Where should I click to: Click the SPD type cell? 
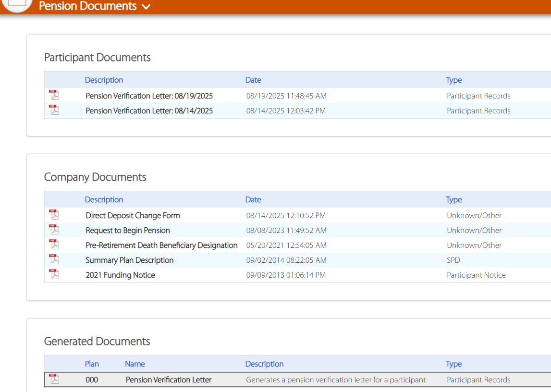(x=453, y=260)
